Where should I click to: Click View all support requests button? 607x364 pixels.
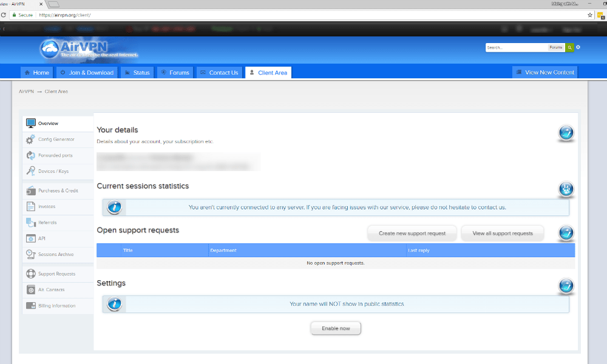(503, 233)
